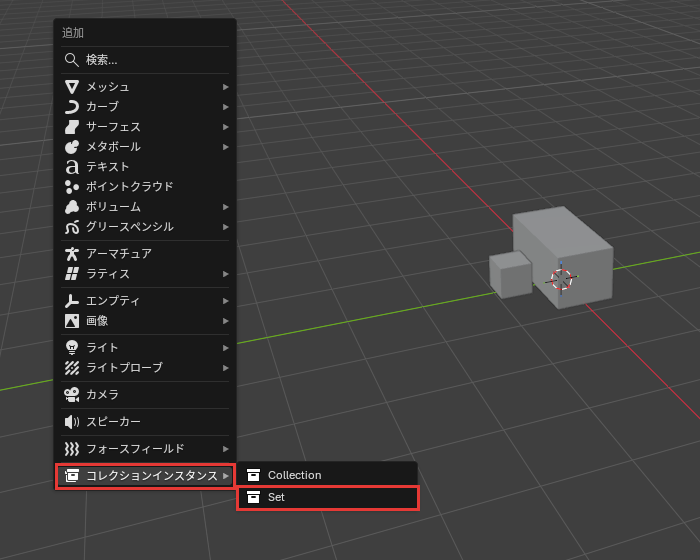The image size is (700, 560).
Task: Click the カメラ camera icon
Action: click(72, 394)
